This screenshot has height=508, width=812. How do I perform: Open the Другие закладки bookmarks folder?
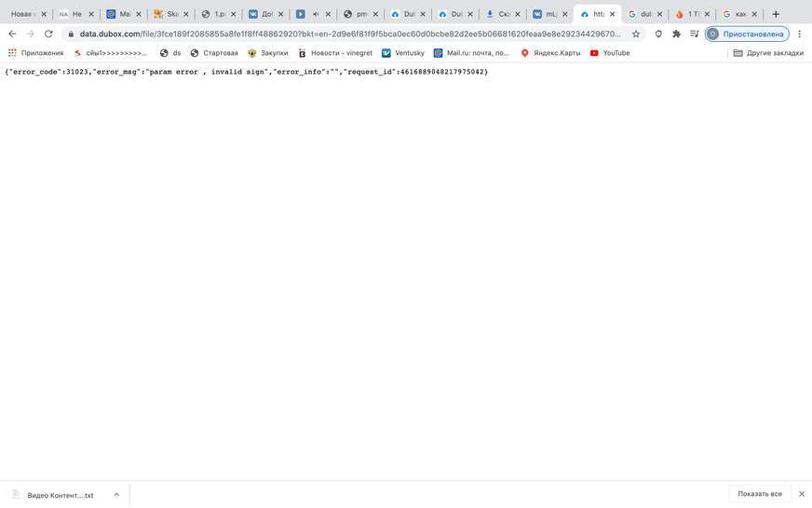point(768,53)
